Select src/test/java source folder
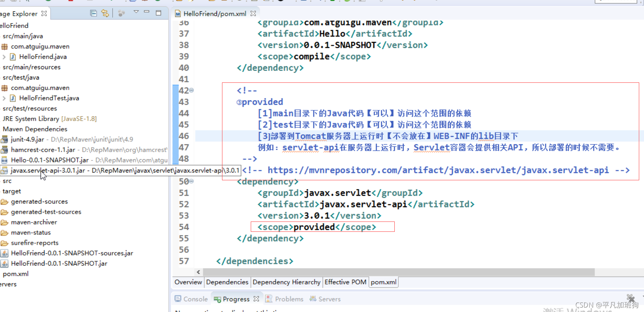The height and width of the screenshot is (312, 644). (x=21, y=77)
